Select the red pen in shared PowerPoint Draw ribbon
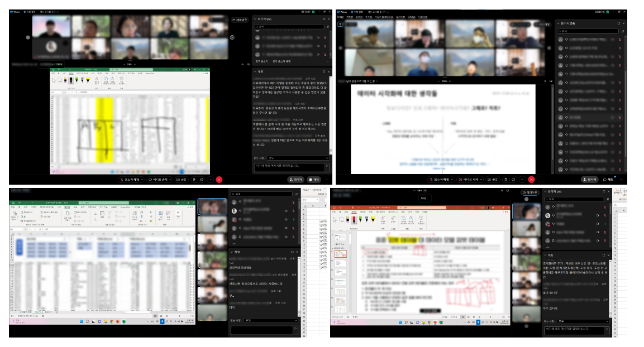Screen dimensions: 644x347 (x=354, y=220)
